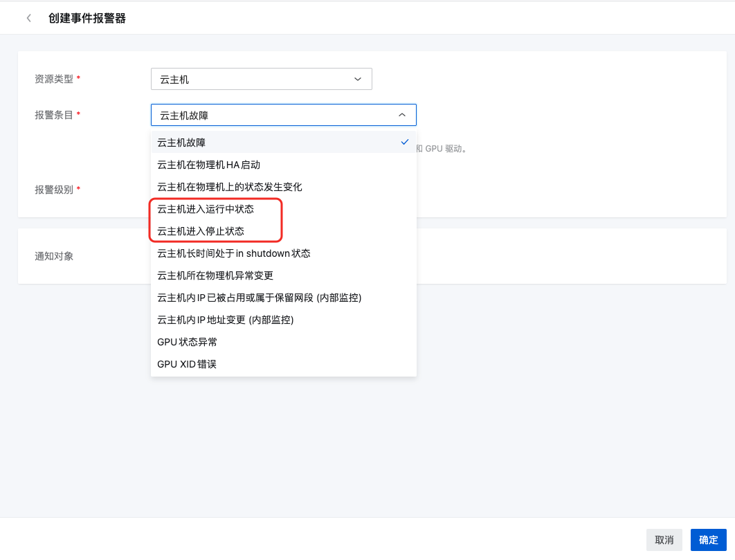Click the 通知对象 section label

(54, 256)
